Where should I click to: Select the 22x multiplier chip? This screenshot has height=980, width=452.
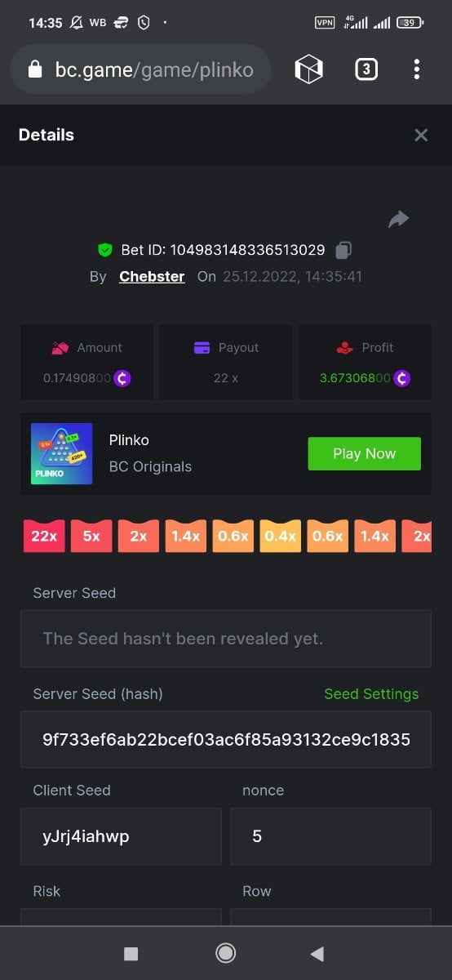click(44, 536)
